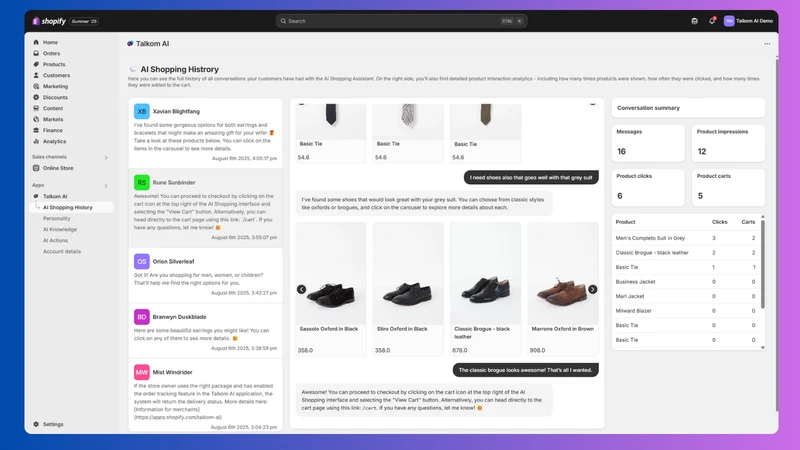
Task: Open AI Shopping History menu item
Action: click(71, 207)
